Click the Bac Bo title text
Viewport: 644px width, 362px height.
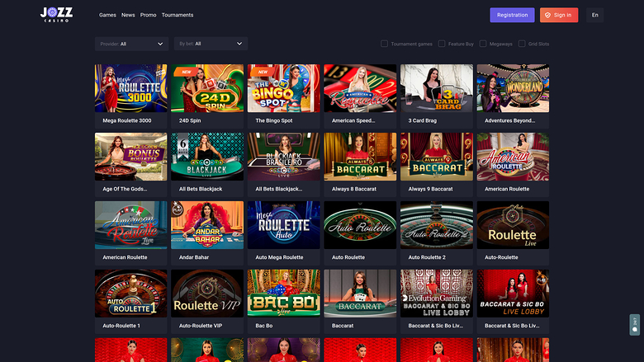(x=264, y=326)
